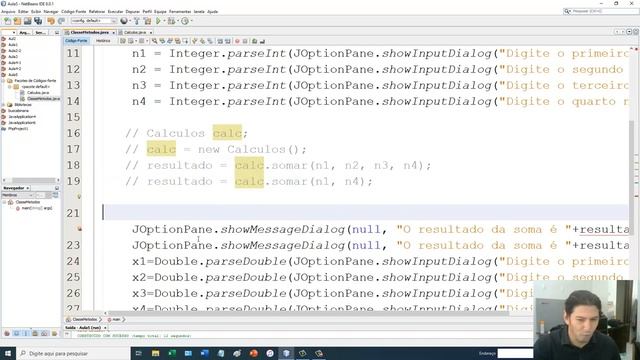Click the globe browser icon in toolbar
The image size is (640, 360).
point(124,21)
